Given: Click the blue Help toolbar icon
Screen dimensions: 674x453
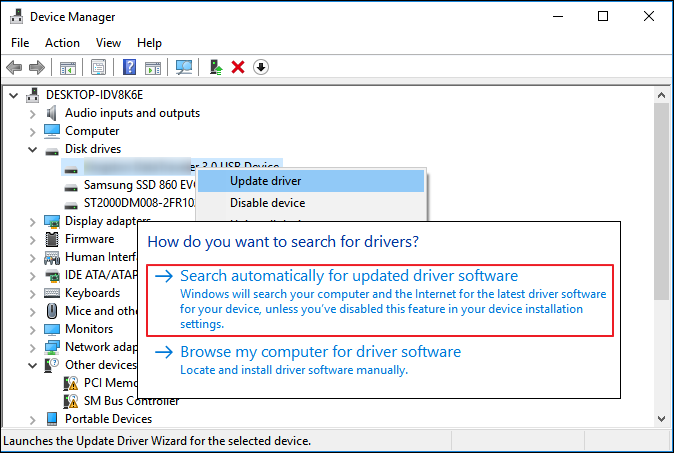Looking at the screenshot, I should [129, 67].
